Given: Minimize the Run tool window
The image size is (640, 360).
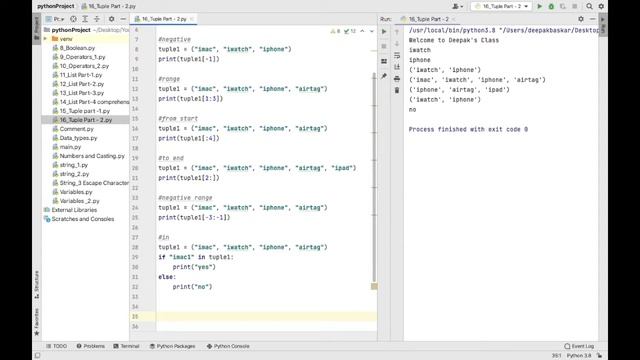Looking at the screenshot, I should click(592, 19).
